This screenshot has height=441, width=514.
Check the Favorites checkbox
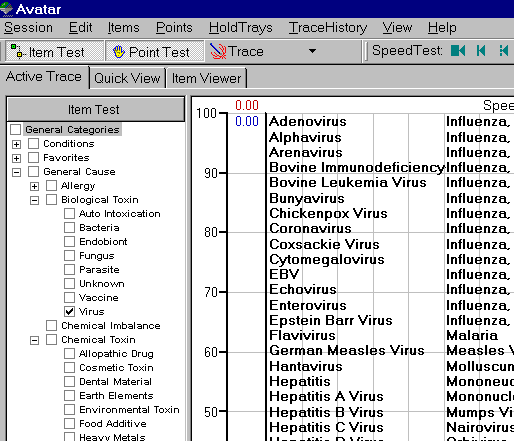(x=33, y=157)
